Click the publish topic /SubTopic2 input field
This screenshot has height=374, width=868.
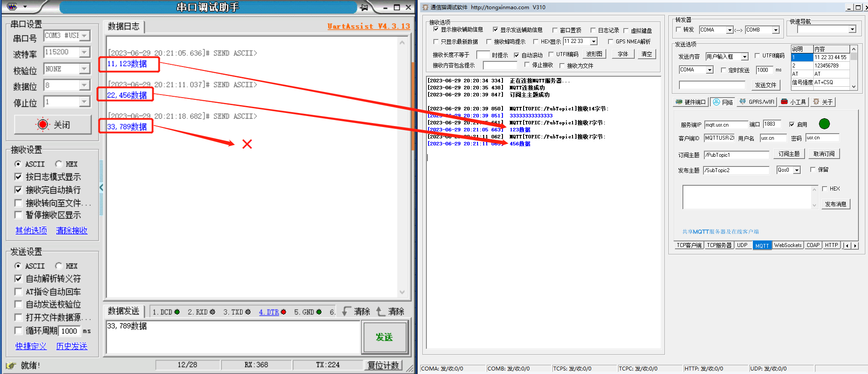click(x=736, y=170)
